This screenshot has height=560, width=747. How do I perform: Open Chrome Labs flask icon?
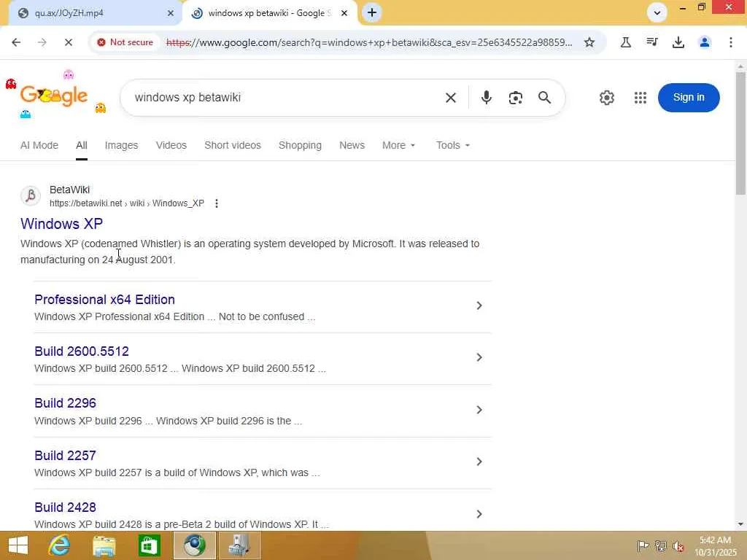tap(625, 42)
